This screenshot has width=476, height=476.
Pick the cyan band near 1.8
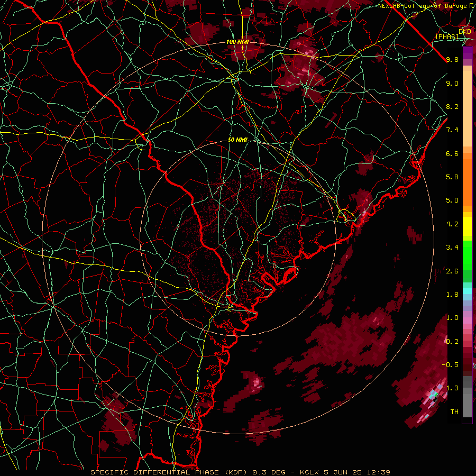(467, 291)
